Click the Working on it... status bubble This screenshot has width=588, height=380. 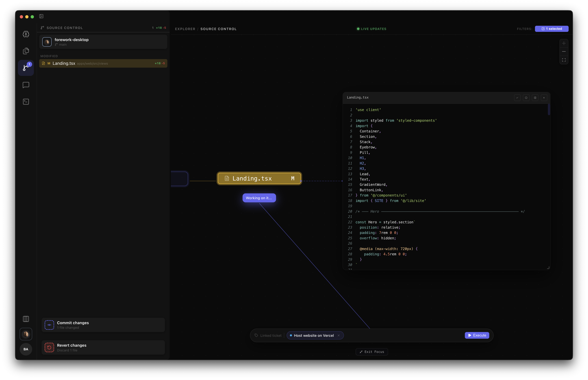(x=259, y=198)
